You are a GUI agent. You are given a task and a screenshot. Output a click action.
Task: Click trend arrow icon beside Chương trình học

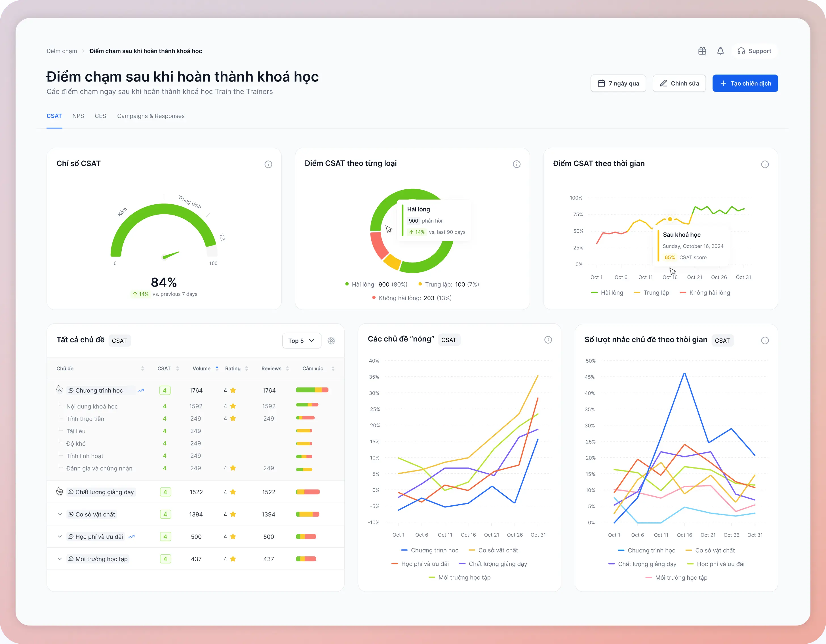pos(141,390)
